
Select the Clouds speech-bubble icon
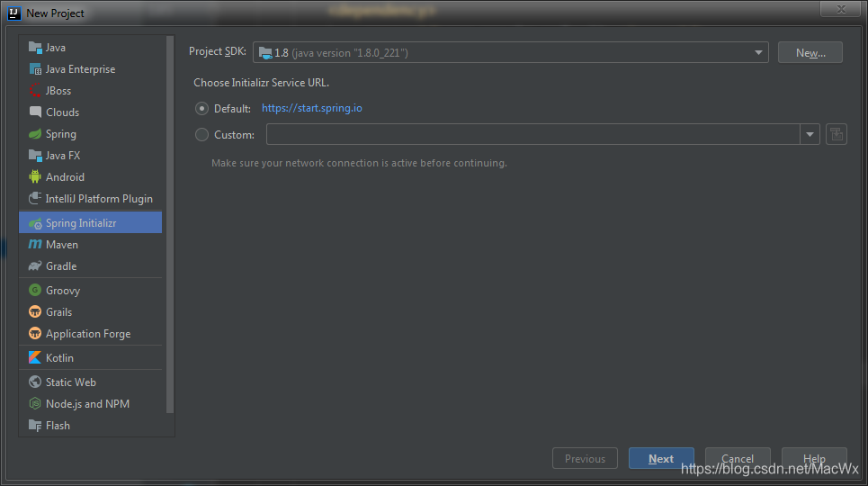click(35, 112)
